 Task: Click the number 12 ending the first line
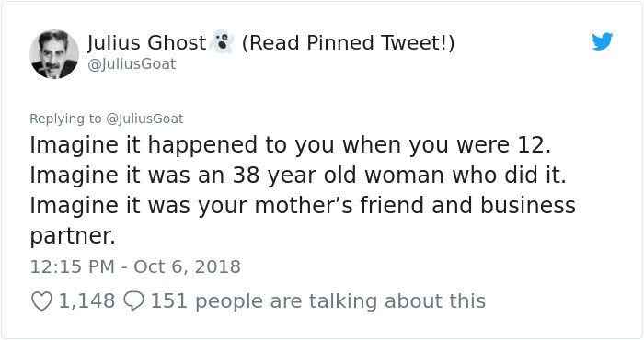click(x=534, y=145)
